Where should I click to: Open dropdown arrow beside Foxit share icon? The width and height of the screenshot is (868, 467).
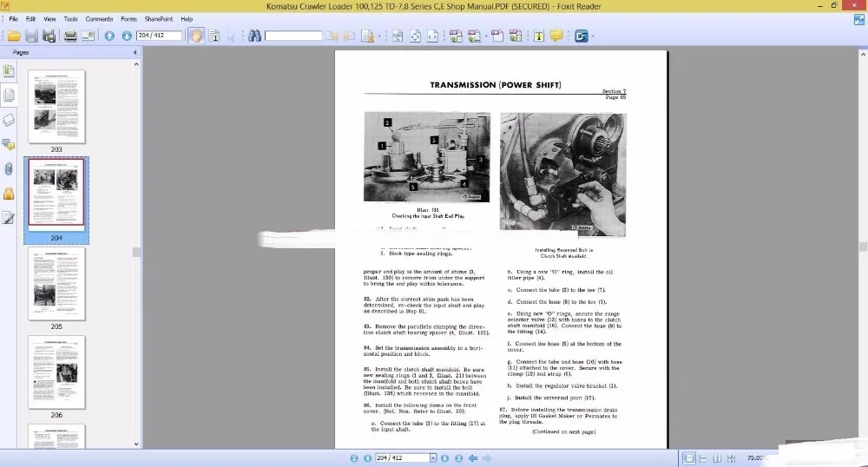click(593, 36)
